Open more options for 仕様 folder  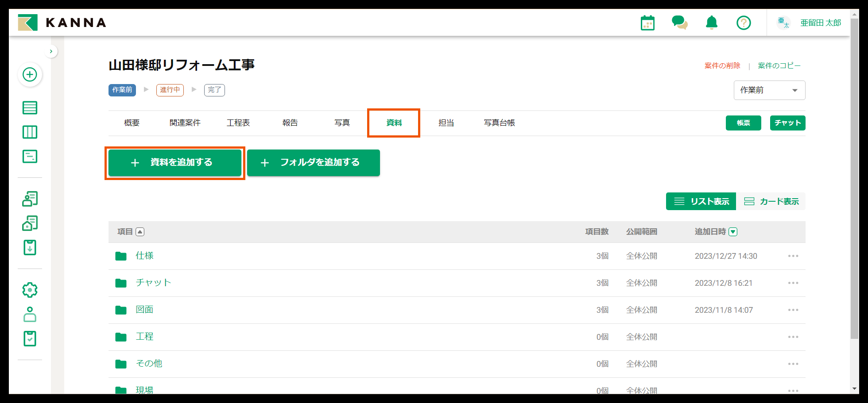(793, 256)
